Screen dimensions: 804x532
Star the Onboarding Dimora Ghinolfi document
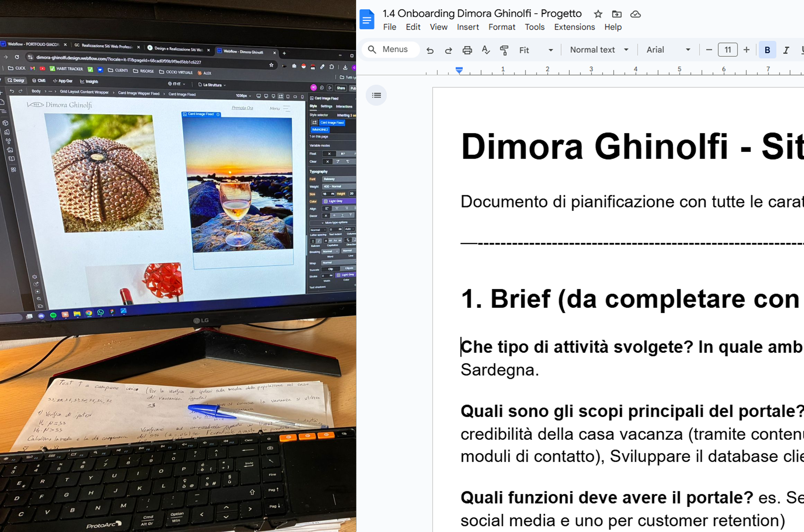click(x=598, y=14)
